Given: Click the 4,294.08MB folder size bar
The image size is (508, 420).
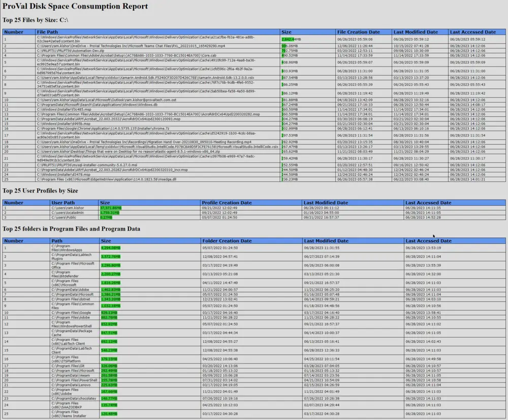Looking at the screenshot, I should [110, 248].
